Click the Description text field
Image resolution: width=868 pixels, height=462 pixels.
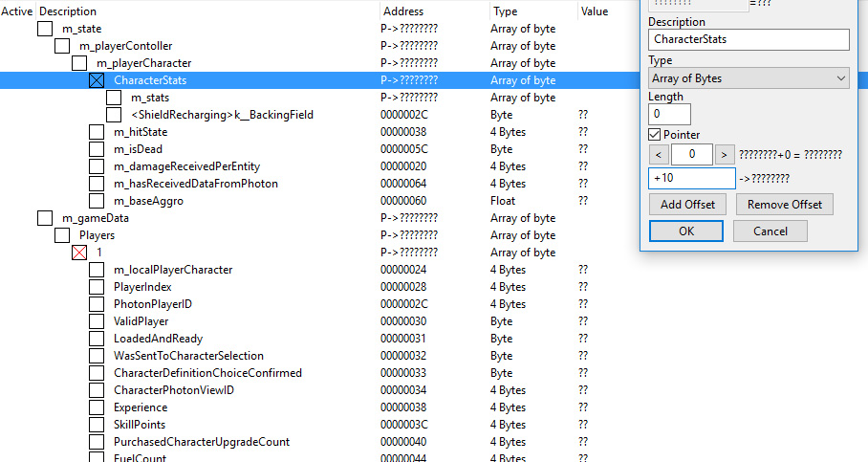(748, 39)
